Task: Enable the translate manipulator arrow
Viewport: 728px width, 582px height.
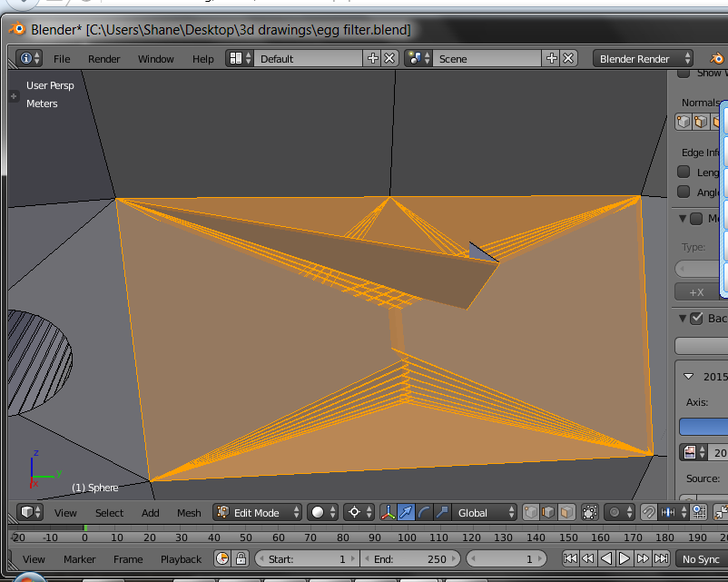Action: pyautogui.click(x=406, y=512)
